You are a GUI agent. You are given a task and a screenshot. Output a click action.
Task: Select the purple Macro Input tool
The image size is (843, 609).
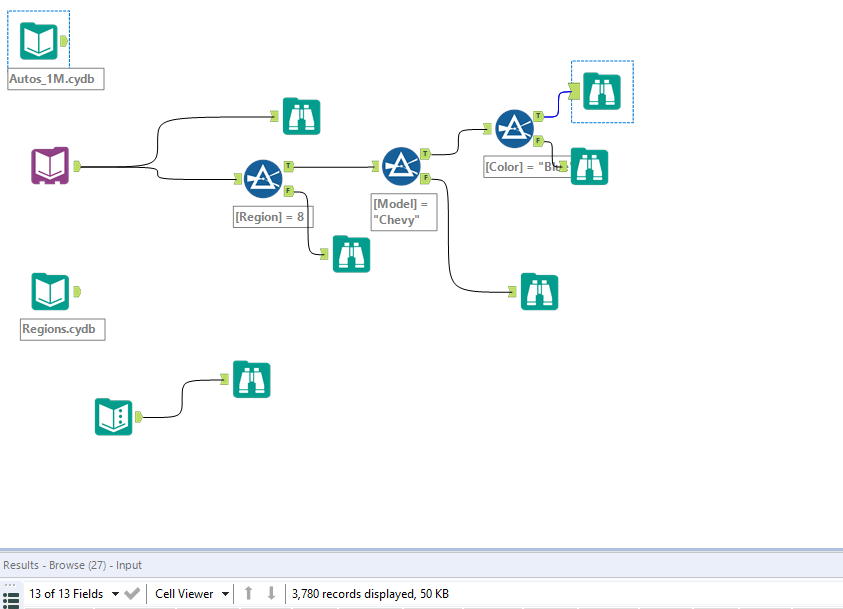50,166
